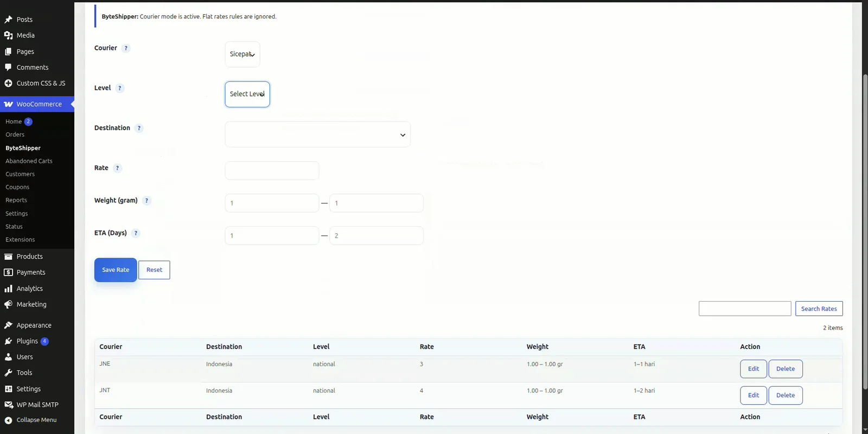Click the Settings sliders icon in main sidebar

click(8, 389)
